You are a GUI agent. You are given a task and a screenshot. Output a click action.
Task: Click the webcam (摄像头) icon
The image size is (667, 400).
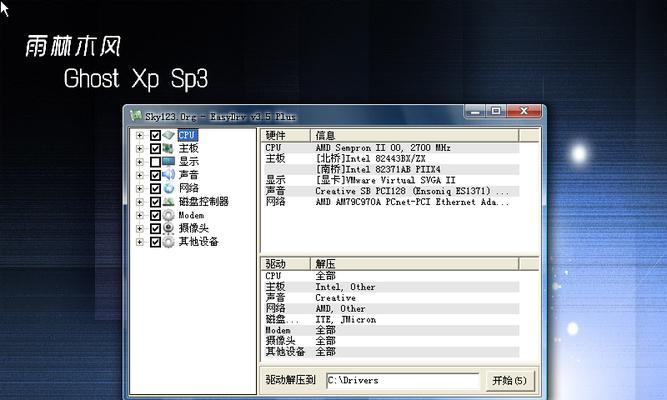click(168, 229)
